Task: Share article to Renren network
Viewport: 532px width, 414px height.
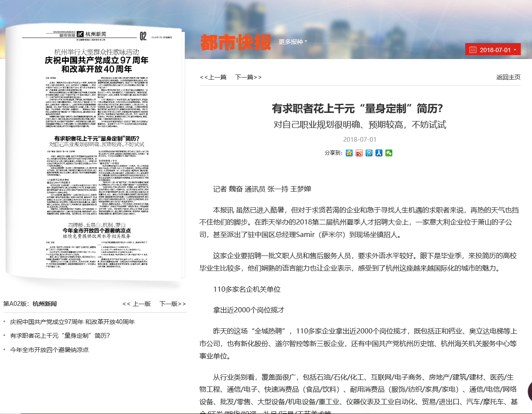Action: click(379, 153)
